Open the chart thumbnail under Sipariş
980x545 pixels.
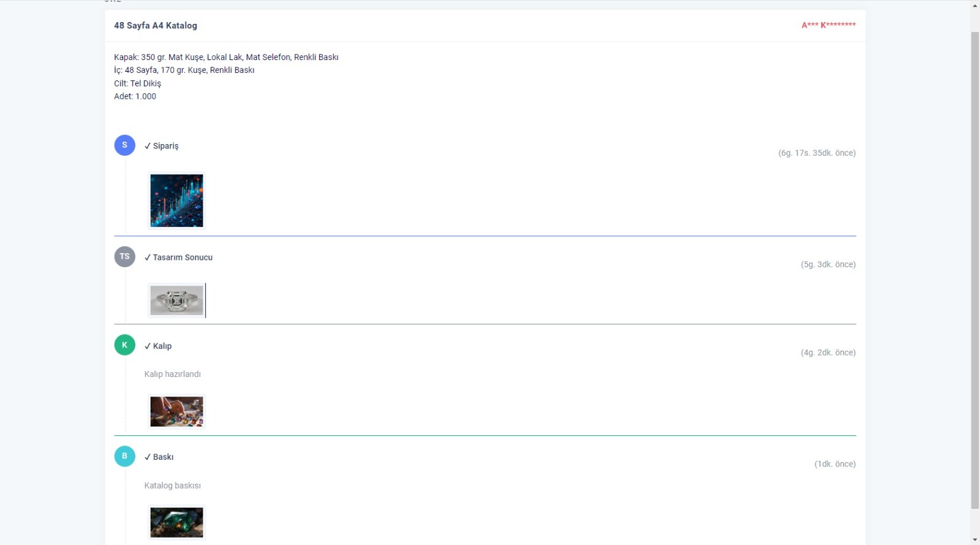coord(176,200)
